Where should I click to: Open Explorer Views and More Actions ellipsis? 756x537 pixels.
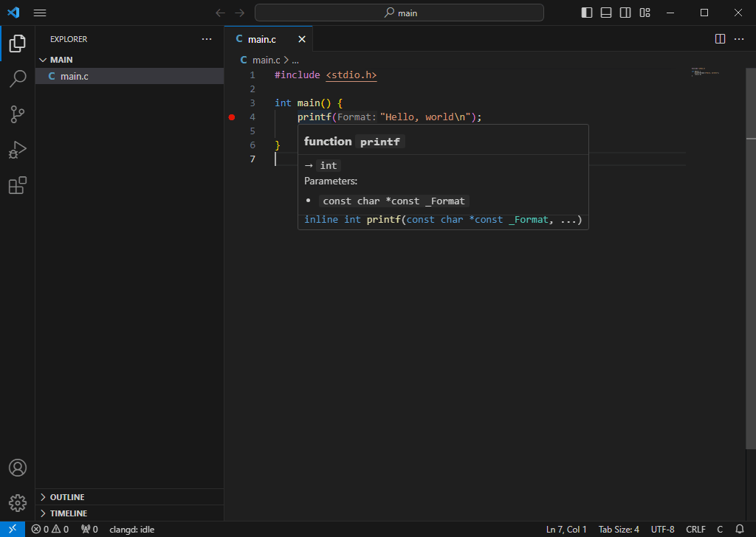coord(207,39)
